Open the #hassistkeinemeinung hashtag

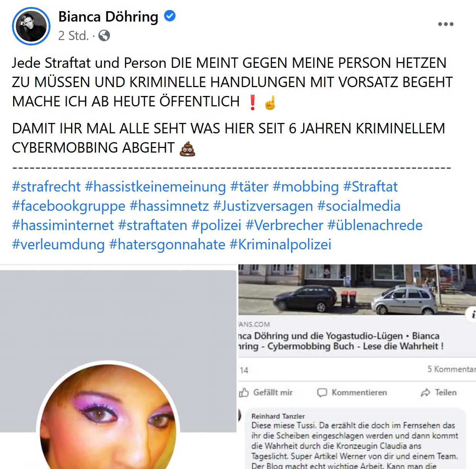tap(155, 187)
